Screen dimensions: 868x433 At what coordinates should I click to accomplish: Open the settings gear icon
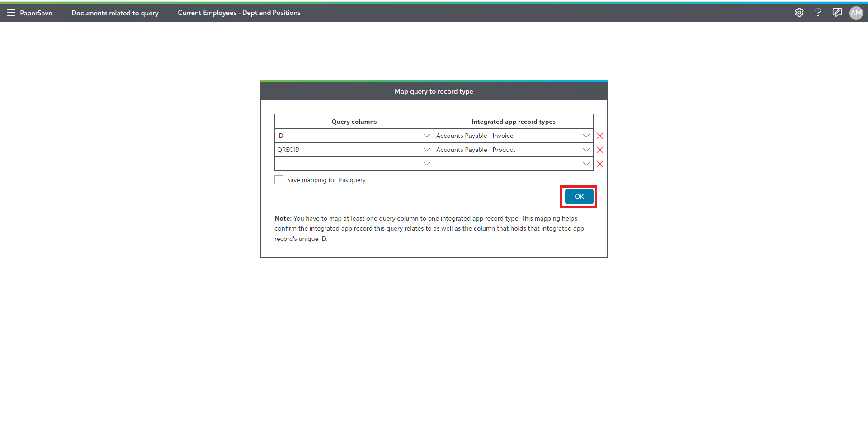[x=799, y=13]
